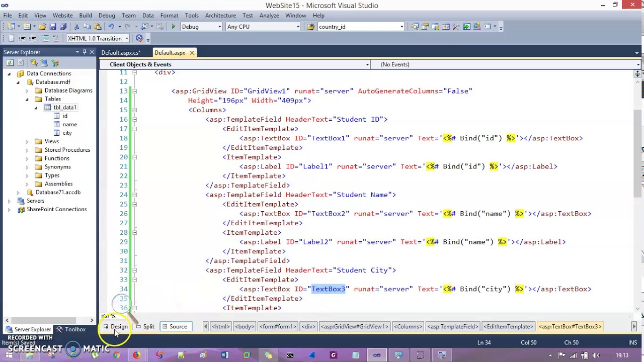
Task: Refresh the Server Explorer with the refresh icon
Action: pyautogui.click(x=10, y=63)
